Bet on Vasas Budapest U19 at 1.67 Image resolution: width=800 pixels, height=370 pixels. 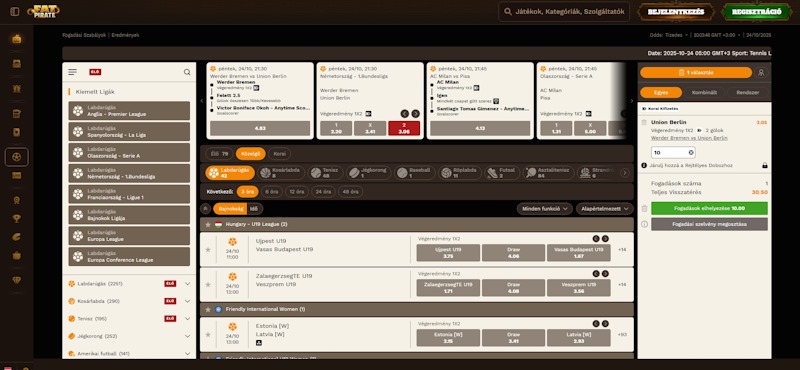point(579,253)
